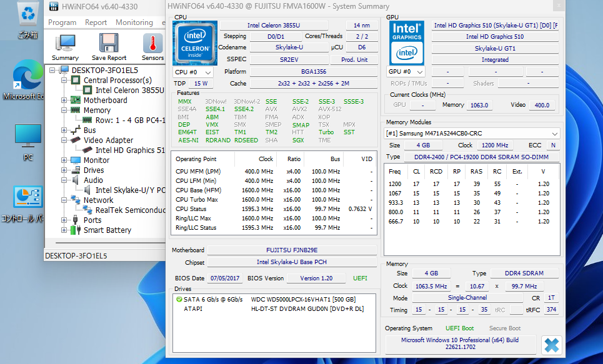Viewport: 603px width, 364px height.
Task: Expand the Smart Battery tree node
Action: point(64,230)
